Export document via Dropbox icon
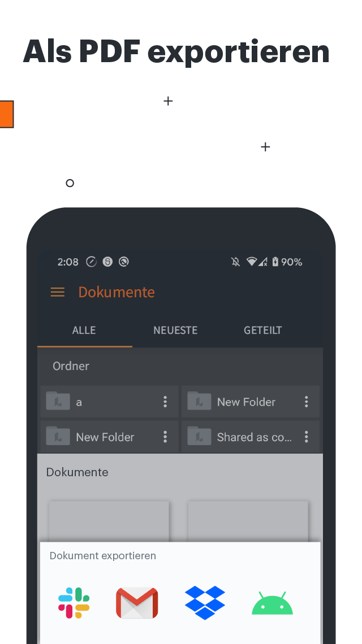Image resolution: width=362 pixels, height=644 pixels. tap(205, 603)
